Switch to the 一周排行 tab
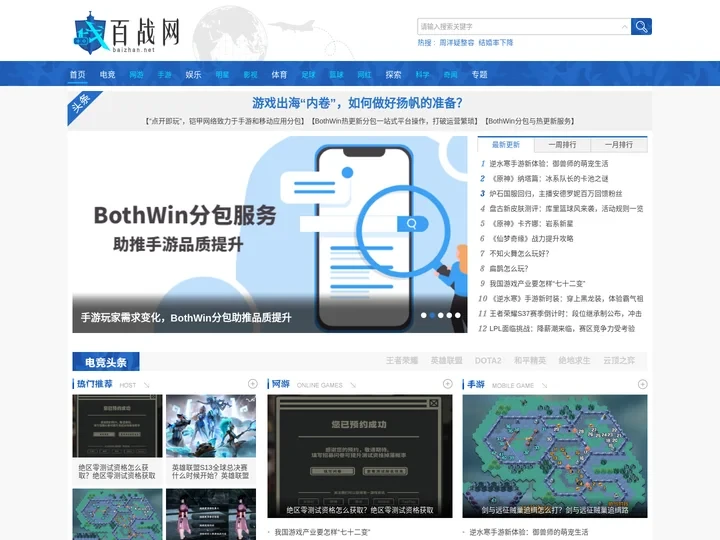 pyautogui.click(x=562, y=145)
